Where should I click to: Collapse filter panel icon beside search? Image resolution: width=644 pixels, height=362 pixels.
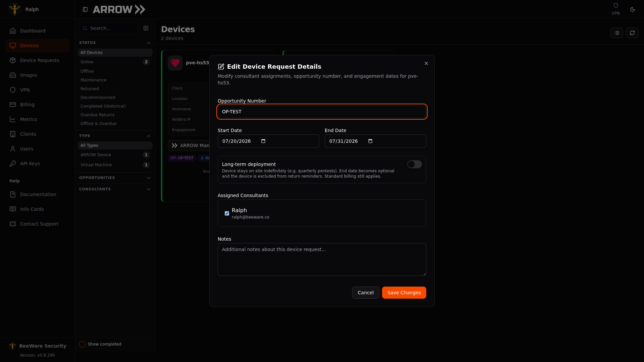click(x=146, y=28)
